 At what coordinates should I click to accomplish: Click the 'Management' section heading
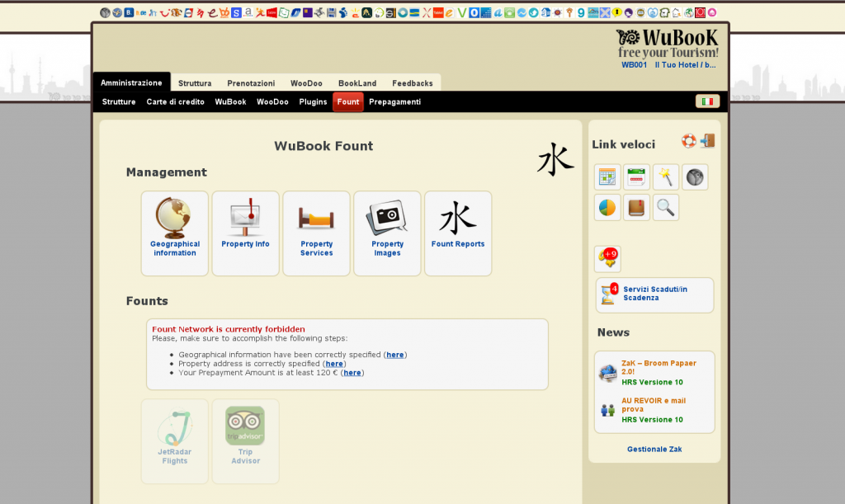point(167,172)
